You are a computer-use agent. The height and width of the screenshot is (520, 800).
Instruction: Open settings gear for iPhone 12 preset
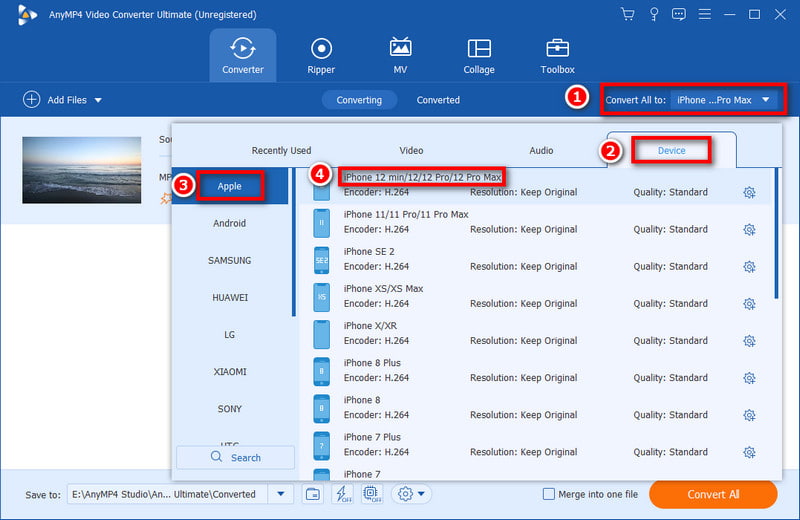(x=749, y=192)
